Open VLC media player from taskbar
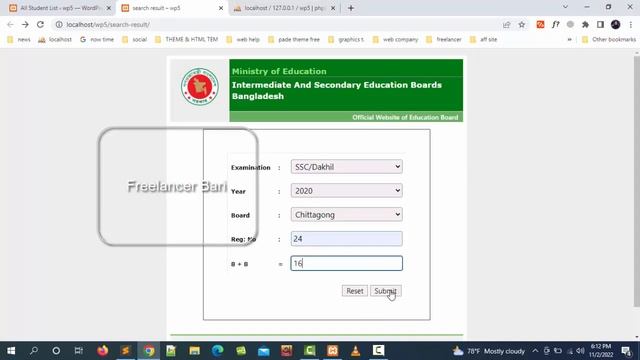640x360 pixels. [x=356, y=351]
